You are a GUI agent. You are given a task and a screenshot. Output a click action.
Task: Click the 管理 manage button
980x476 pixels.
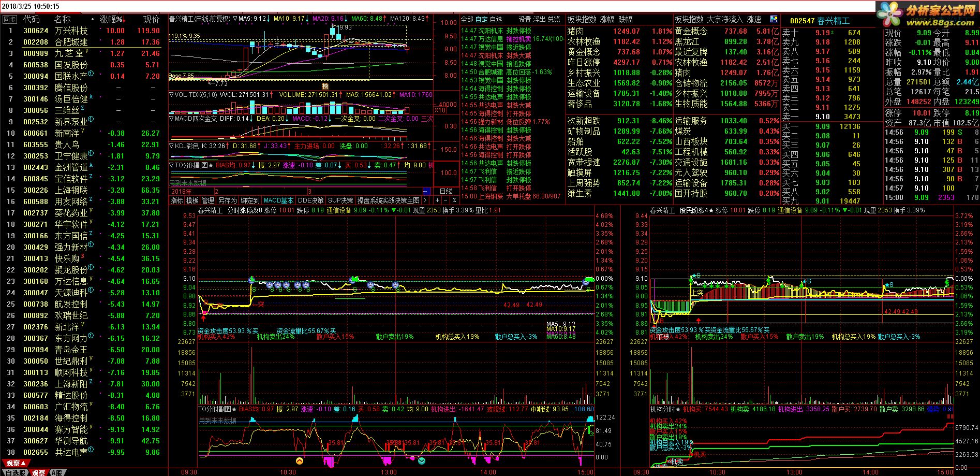pyautogui.click(x=208, y=200)
